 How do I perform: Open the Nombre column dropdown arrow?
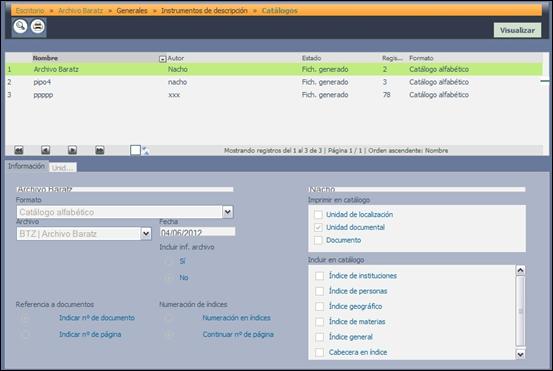[x=162, y=59]
